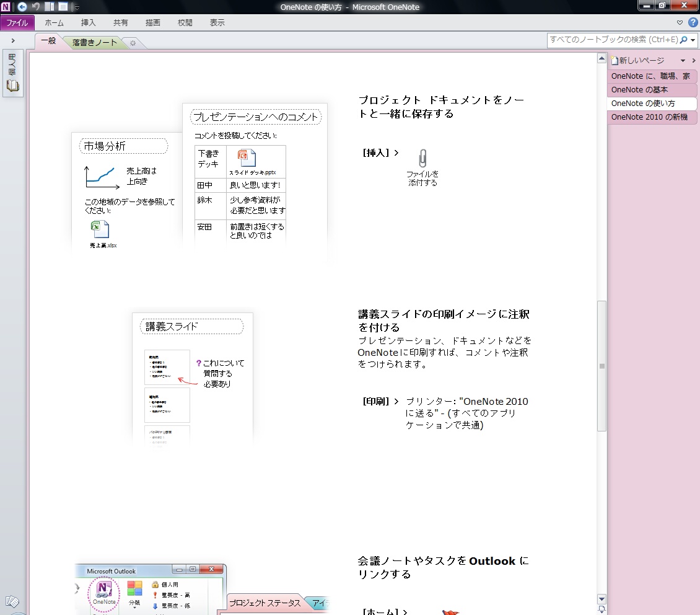Expand the ribbon with the chevron near Help
This screenshot has width=700, height=615.
coord(680,22)
